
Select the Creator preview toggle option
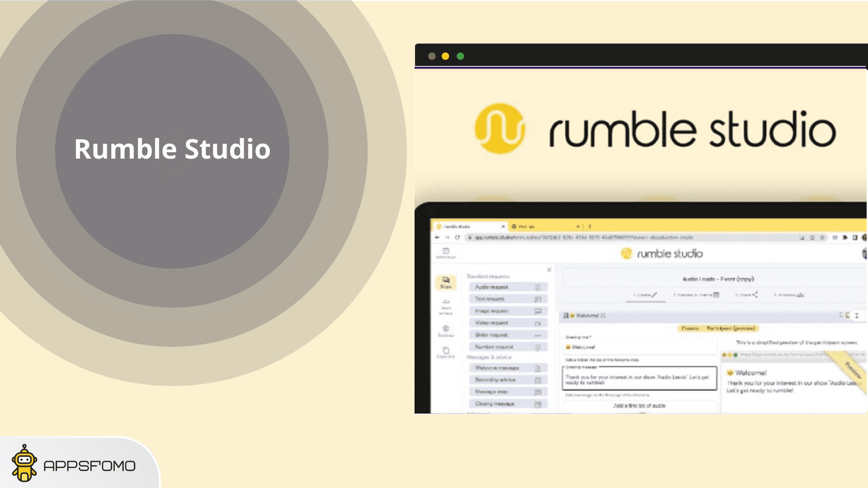690,328
